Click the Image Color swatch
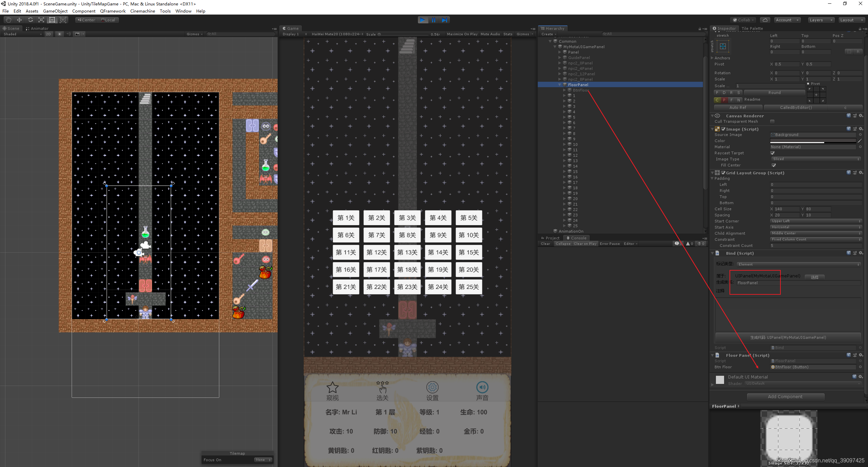The image size is (868, 467). [x=813, y=141]
